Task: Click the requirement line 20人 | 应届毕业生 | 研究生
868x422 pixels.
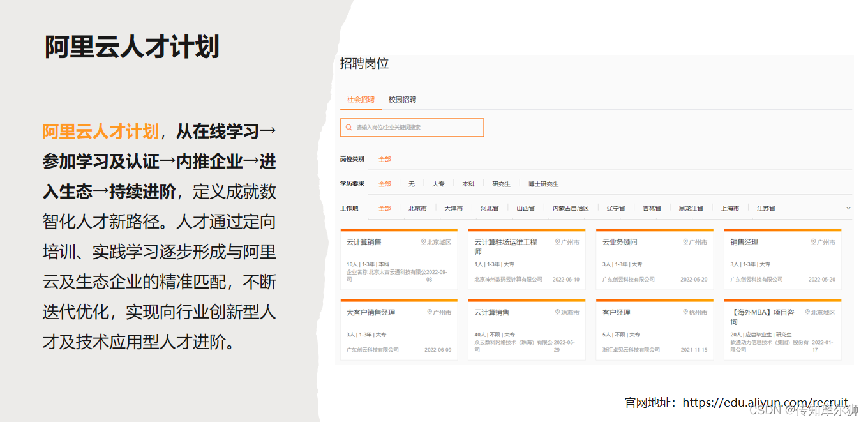Action: pos(761,335)
